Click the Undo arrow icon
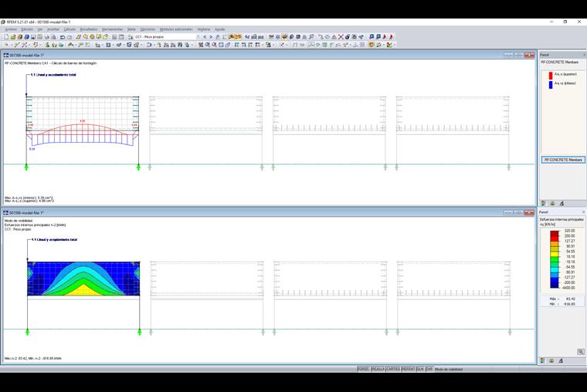 63,37
